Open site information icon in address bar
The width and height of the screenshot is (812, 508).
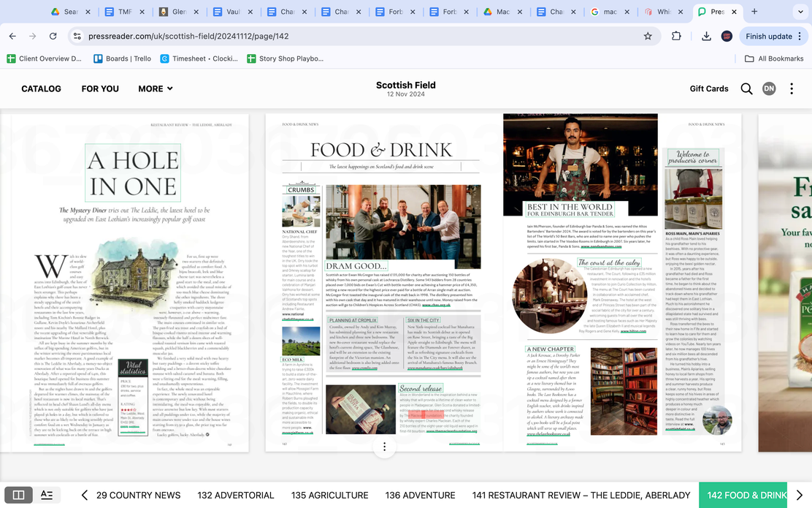(77, 37)
